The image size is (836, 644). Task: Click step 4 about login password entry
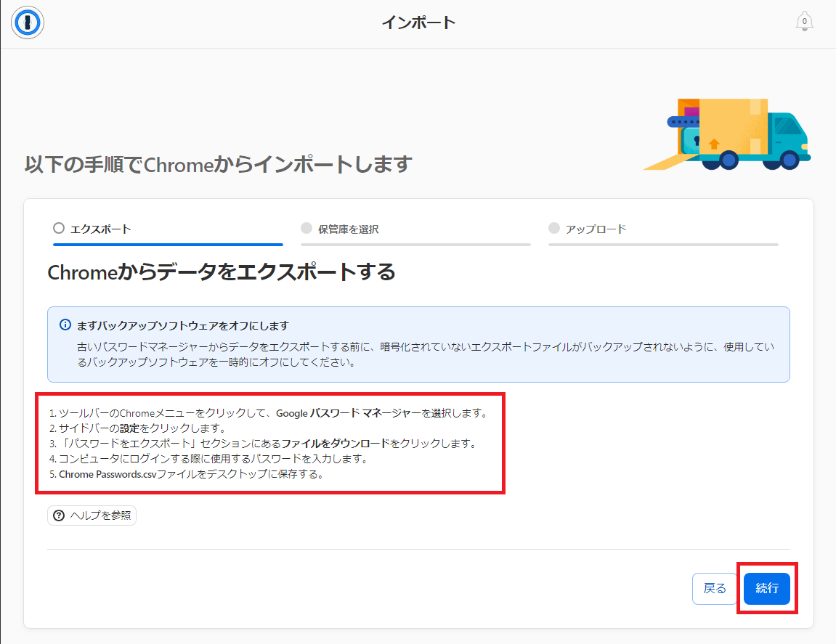(x=209, y=458)
